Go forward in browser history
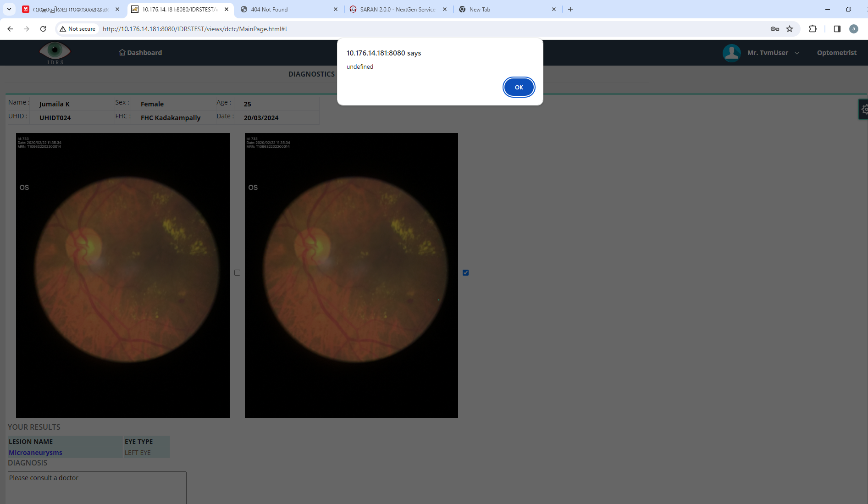This screenshot has width=868, height=504. 27,29
